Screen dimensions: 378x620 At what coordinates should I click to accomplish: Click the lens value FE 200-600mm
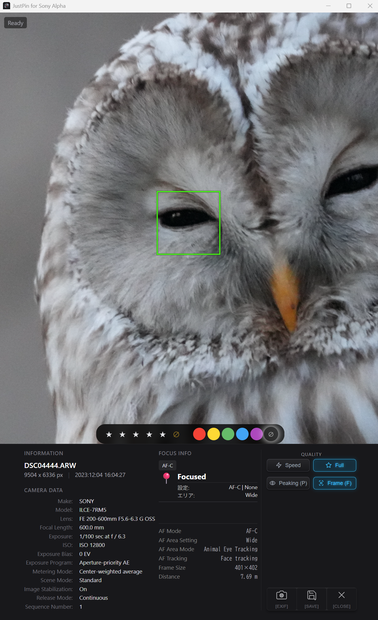pos(117,519)
